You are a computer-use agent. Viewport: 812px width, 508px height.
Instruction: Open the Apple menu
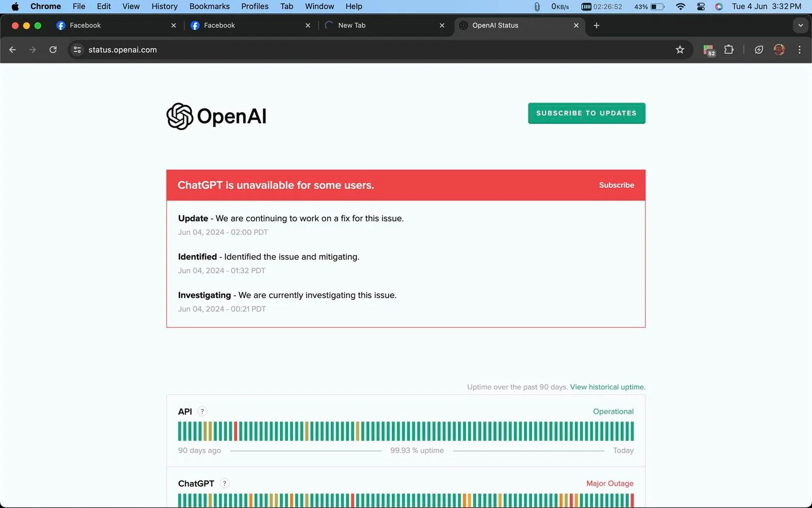click(15, 6)
